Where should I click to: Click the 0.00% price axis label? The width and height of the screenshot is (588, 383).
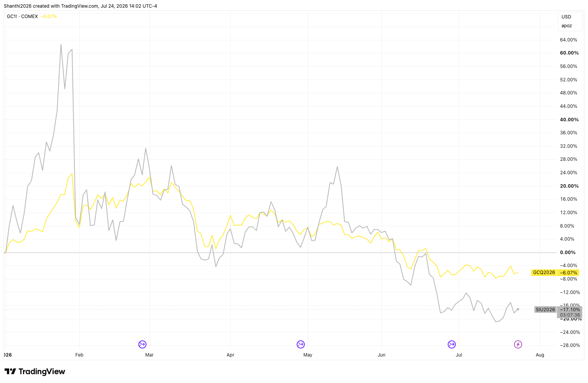tap(568, 253)
